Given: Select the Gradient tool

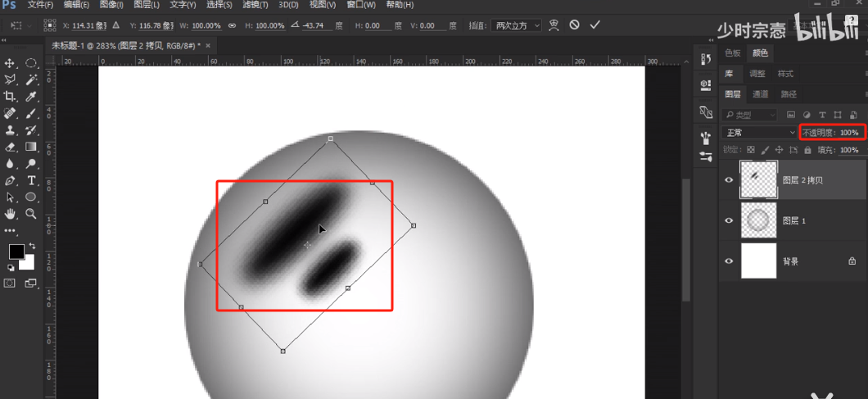Looking at the screenshot, I should tap(31, 147).
